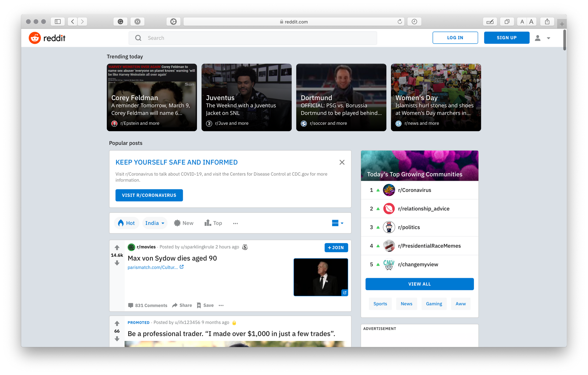Open Max von Sydow dies aged 90 title

point(172,258)
